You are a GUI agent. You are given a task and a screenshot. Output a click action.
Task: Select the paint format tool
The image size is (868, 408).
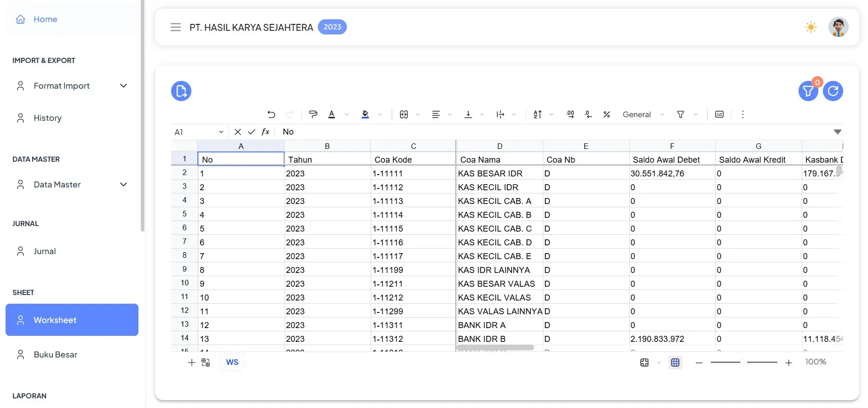[x=313, y=114]
